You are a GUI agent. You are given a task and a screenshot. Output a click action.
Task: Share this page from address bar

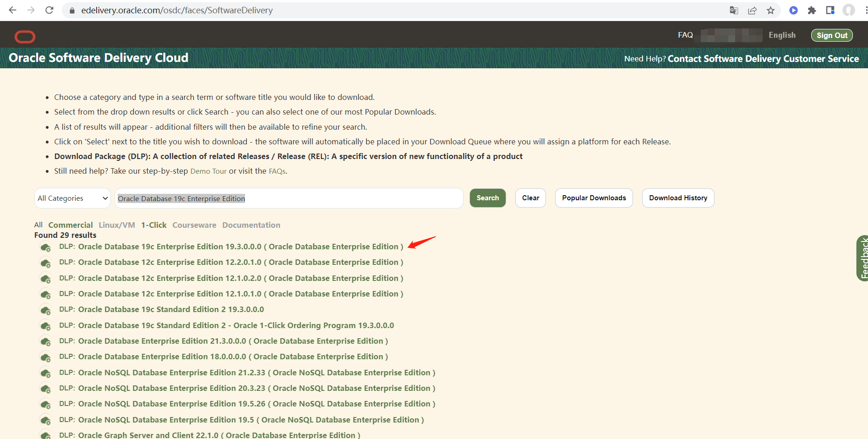752,11
